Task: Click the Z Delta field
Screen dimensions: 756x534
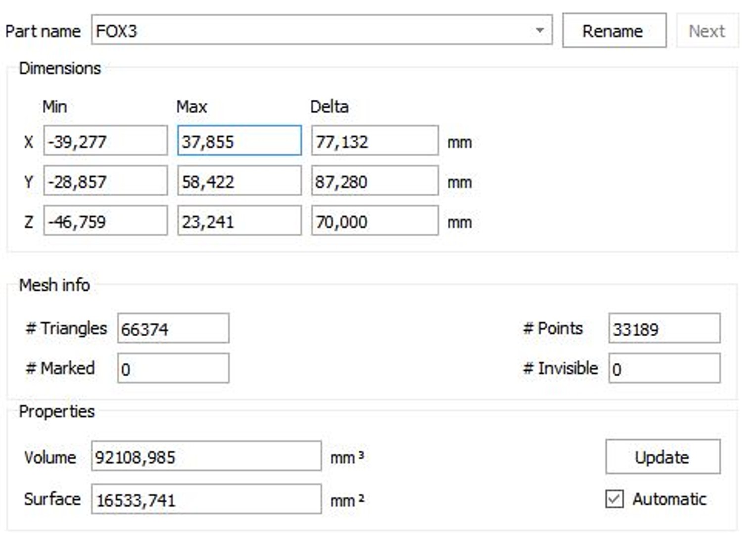Action: tap(375, 221)
